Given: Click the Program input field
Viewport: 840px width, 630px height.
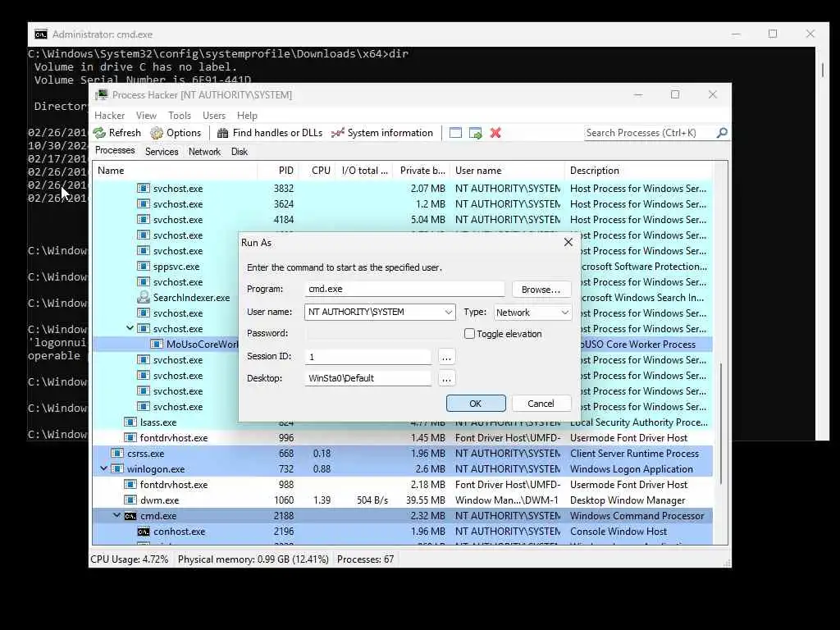Looking at the screenshot, I should tap(404, 289).
